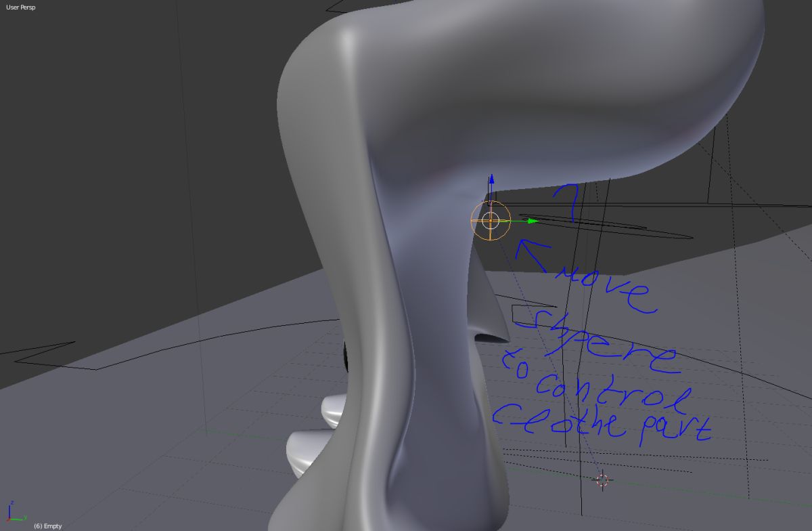Grab the green Y-axis manipulator arrow

click(533, 220)
